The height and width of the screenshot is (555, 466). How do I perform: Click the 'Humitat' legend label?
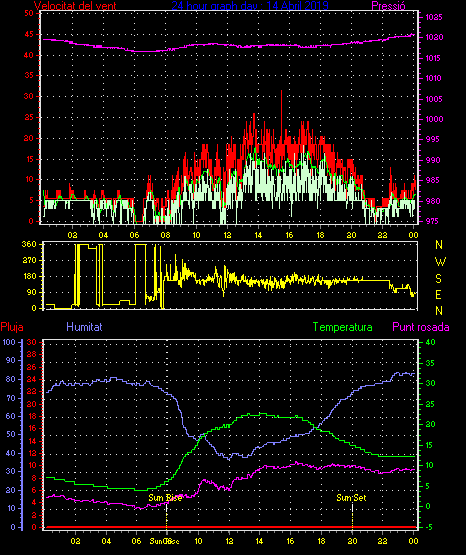click(x=84, y=326)
